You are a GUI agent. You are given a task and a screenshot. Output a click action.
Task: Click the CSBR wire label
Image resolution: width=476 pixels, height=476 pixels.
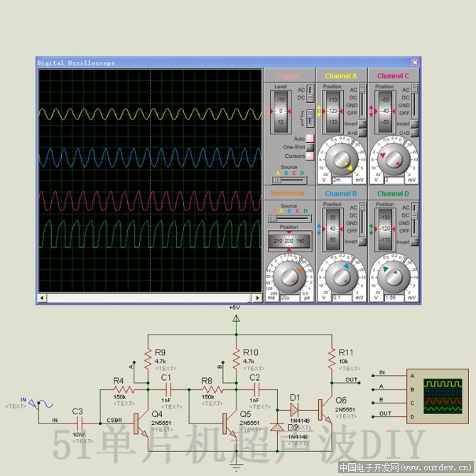point(114,420)
